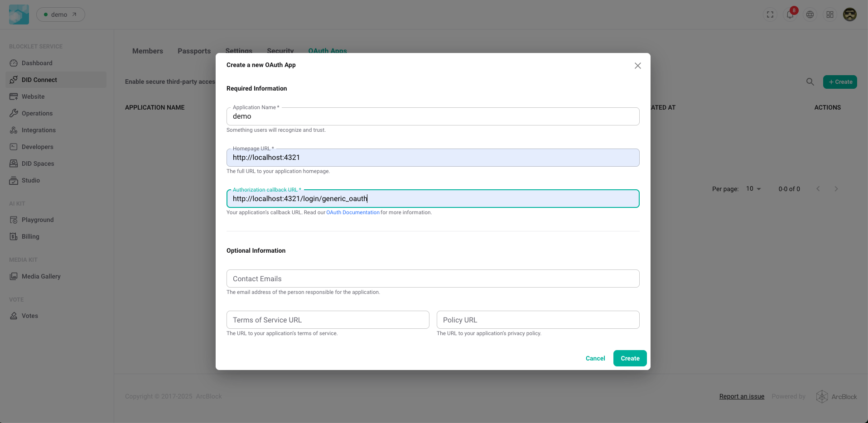Open the language globe icon

[x=810, y=14]
